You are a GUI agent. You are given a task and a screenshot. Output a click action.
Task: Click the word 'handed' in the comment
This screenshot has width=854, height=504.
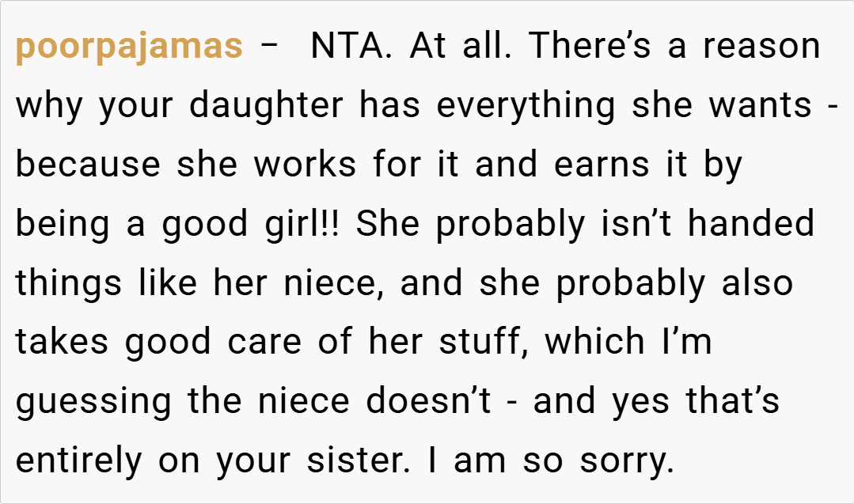click(750, 224)
